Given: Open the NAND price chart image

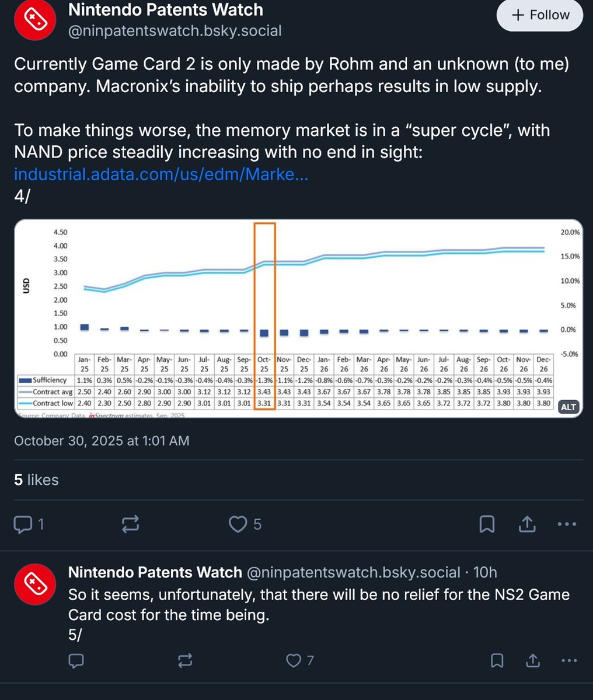Looking at the screenshot, I should 298,303.
